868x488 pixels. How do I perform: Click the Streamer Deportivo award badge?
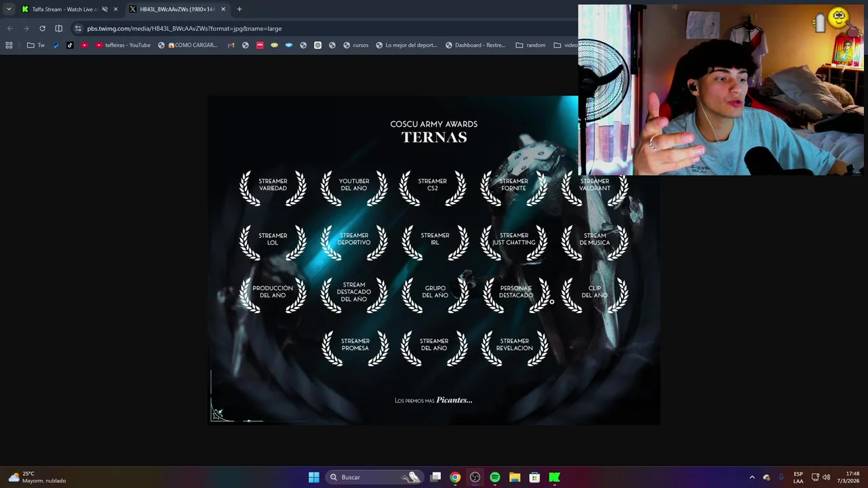click(354, 242)
